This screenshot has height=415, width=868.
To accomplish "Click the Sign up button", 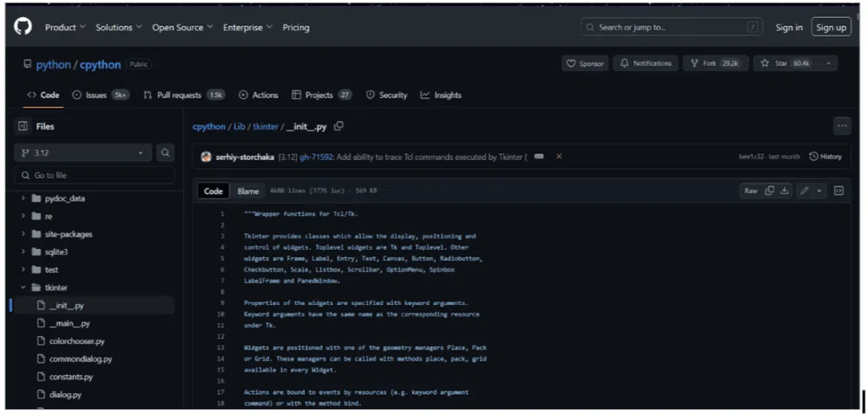I will tap(831, 27).
